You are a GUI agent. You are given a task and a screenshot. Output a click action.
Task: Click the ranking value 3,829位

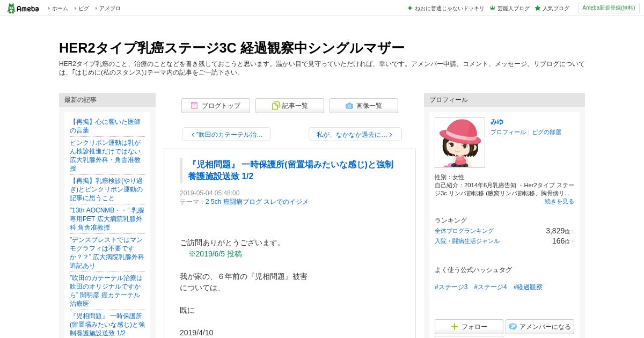pos(558,231)
